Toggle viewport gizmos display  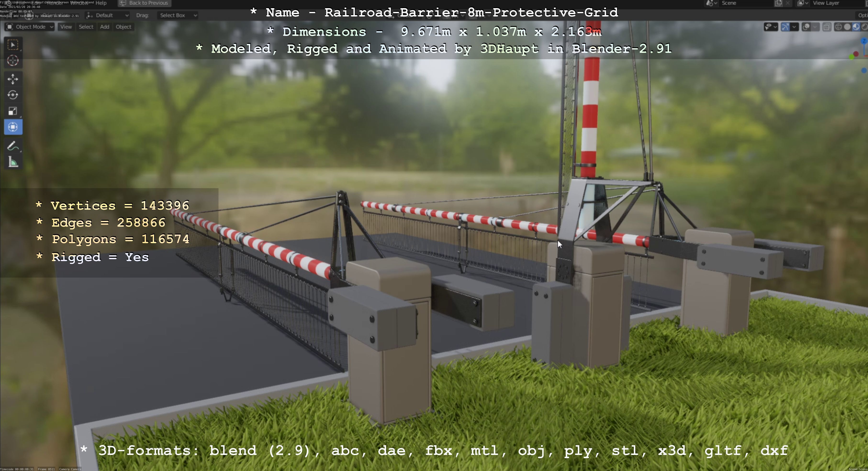click(785, 27)
